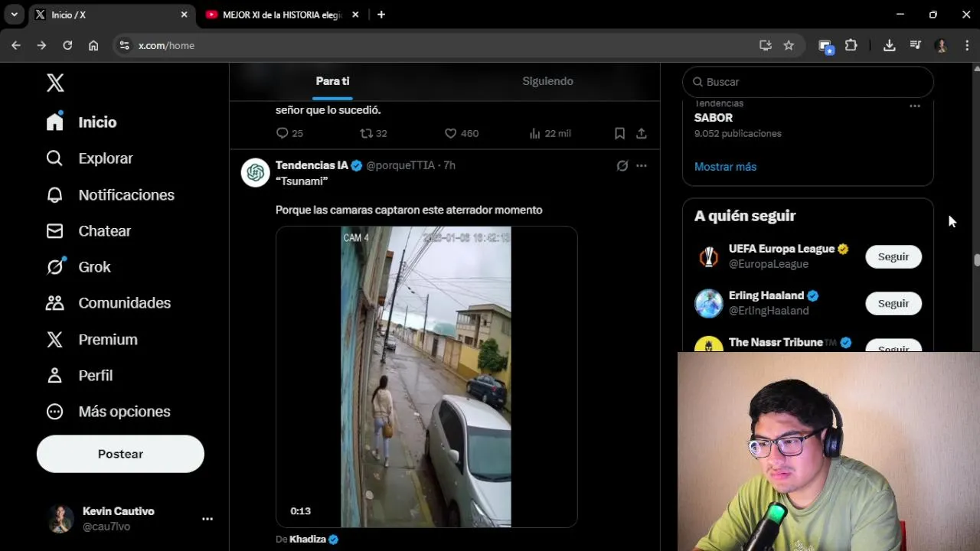The image size is (980, 551).
Task: Click the reply icon showing 25
Action: click(x=282, y=133)
